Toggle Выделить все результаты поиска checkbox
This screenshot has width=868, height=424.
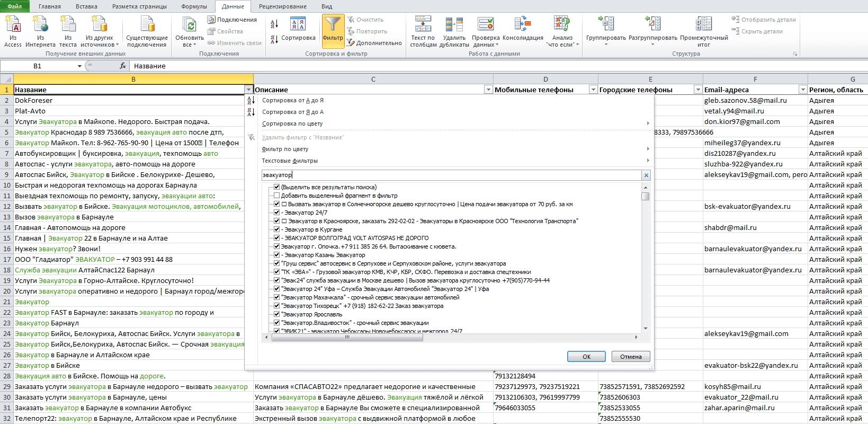coord(276,187)
